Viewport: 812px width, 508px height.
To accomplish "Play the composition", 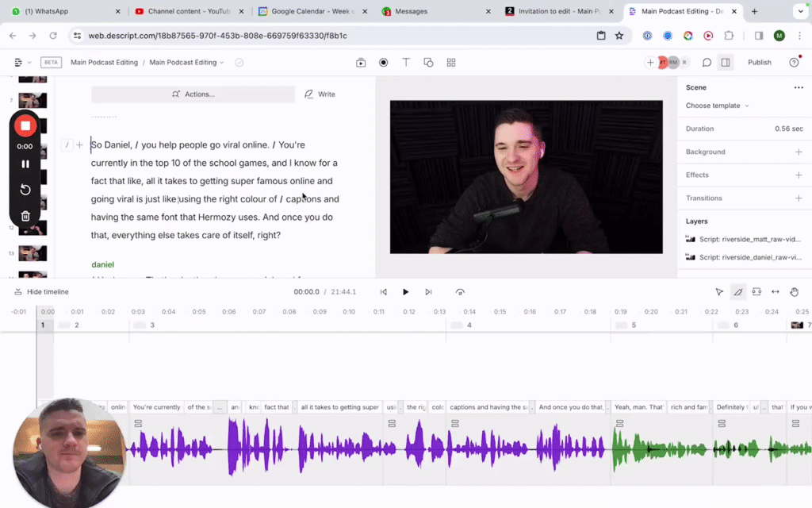I will click(x=405, y=292).
